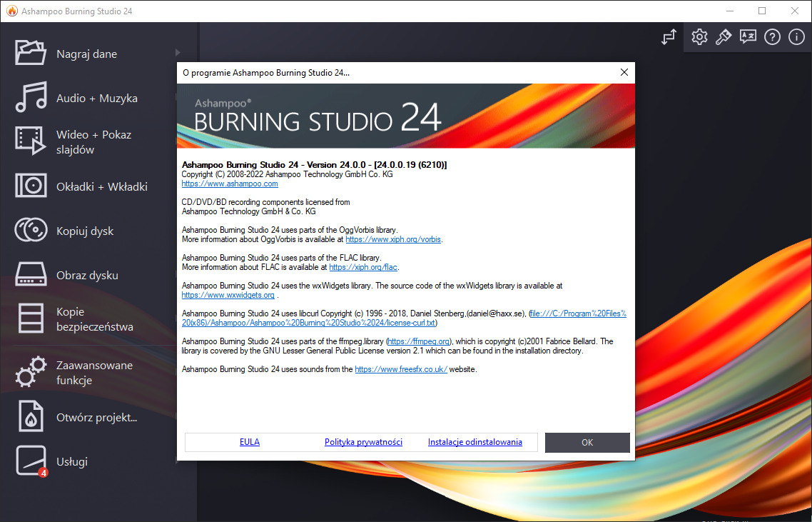
Task: Click the switch-view arrows icon
Action: tap(669, 37)
